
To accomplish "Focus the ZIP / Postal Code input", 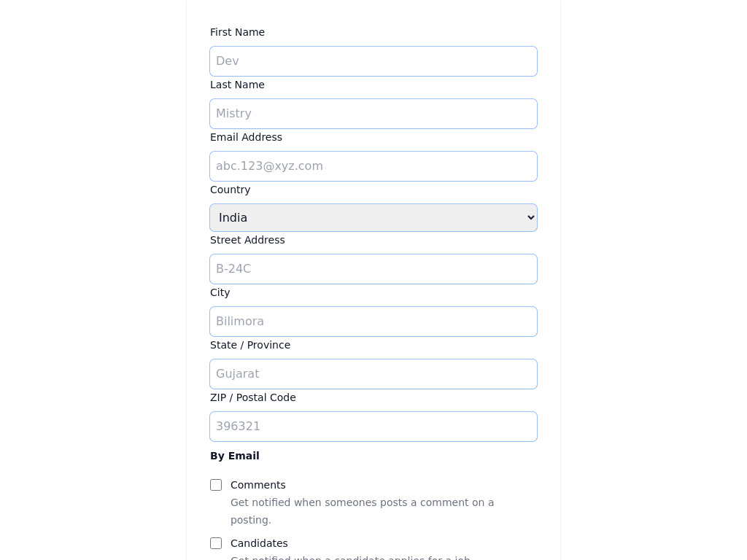I will [373, 427].
